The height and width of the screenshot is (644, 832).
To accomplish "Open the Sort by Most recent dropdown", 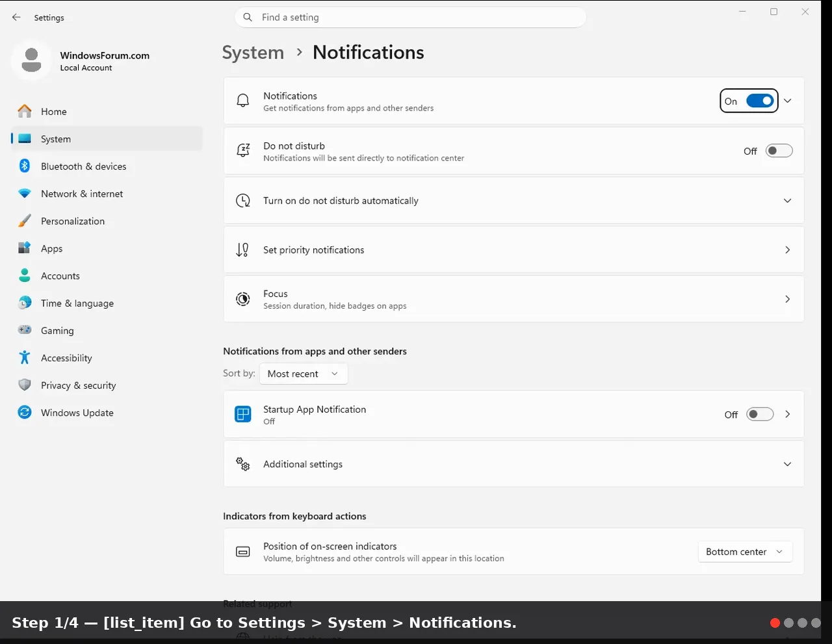I will point(304,374).
